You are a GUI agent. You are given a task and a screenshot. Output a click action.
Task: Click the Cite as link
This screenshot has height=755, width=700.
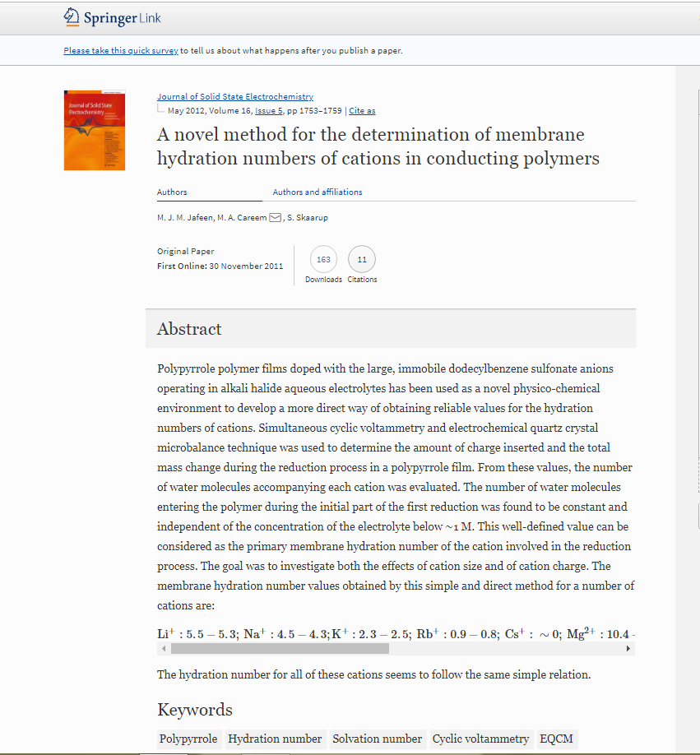click(x=363, y=110)
